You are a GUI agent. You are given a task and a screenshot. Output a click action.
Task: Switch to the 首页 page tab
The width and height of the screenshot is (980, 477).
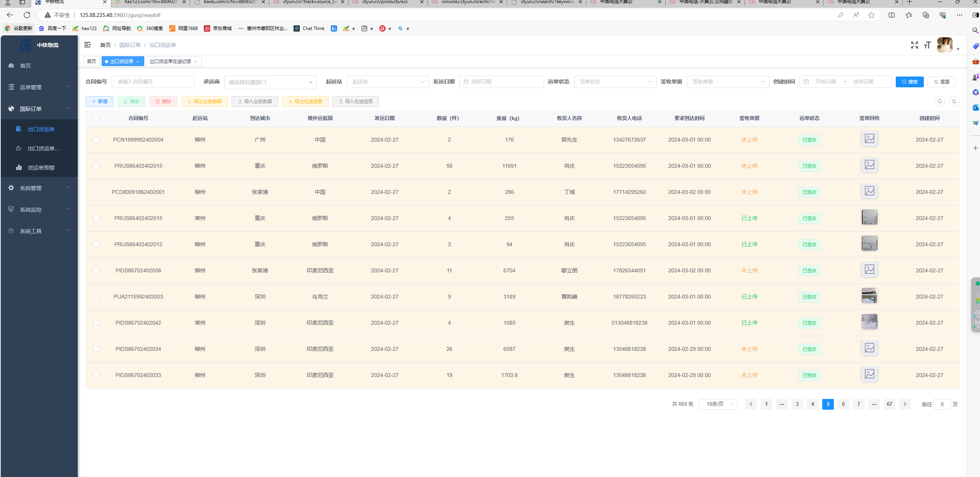(x=92, y=62)
